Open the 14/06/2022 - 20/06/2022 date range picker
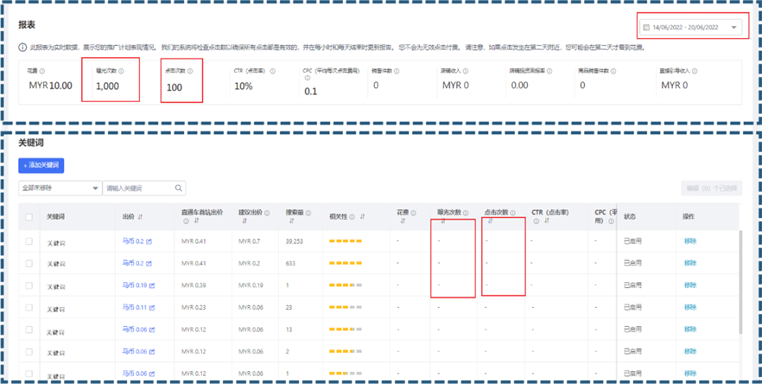 click(x=690, y=27)
